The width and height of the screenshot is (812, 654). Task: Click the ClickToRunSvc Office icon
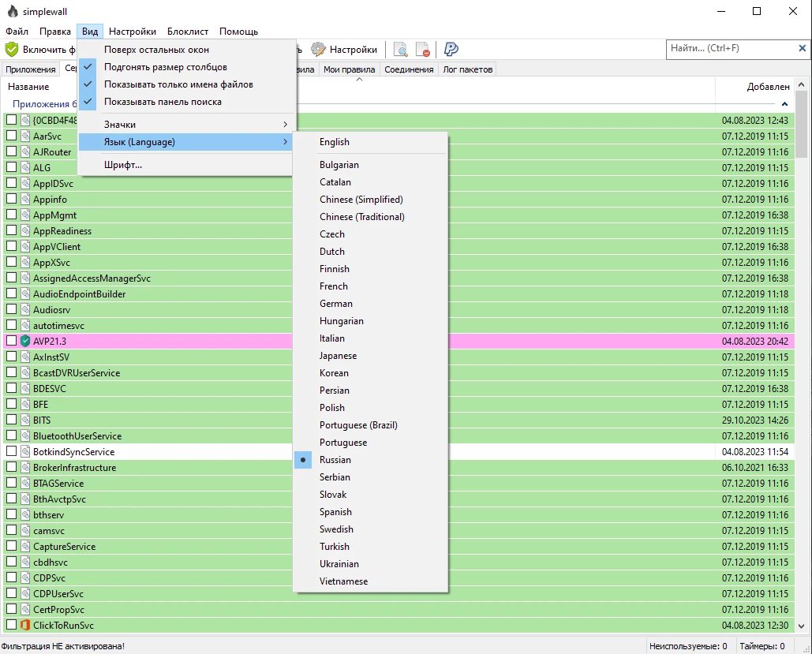coord(25,625)
